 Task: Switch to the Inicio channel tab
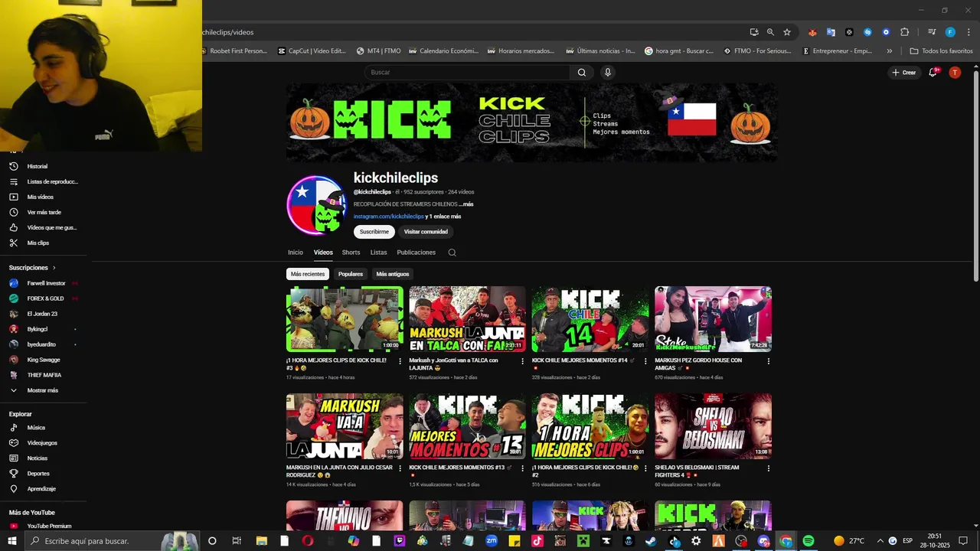296,253
